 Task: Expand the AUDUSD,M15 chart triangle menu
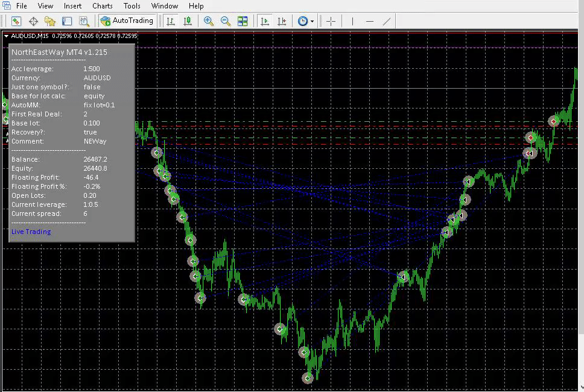click(x=6, y=36)
